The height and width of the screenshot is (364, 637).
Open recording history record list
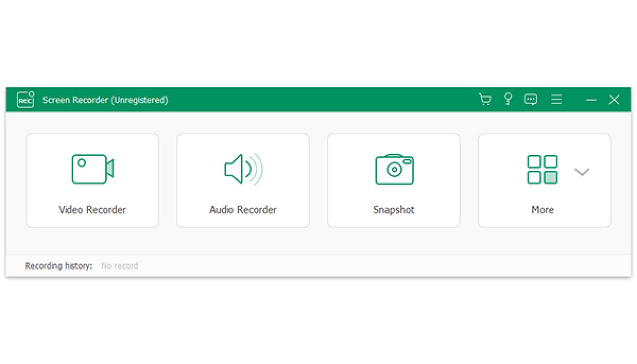pyautogui.click(x=119, y=266)
